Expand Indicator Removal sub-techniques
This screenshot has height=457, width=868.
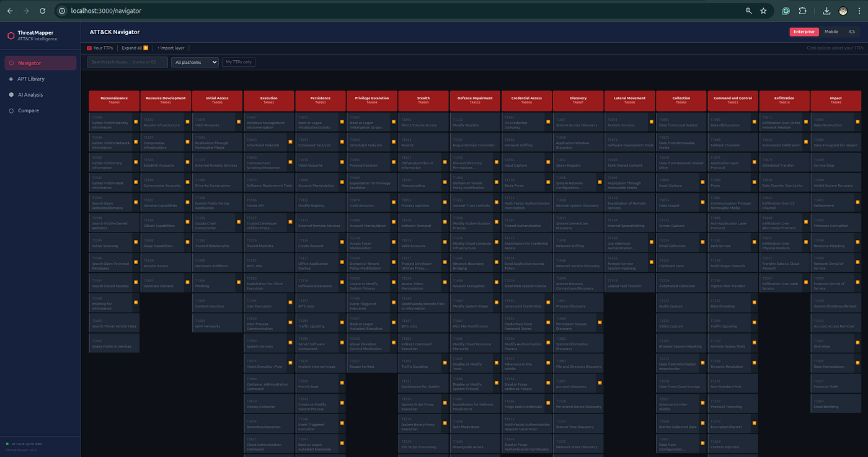[x=446, y=223]
